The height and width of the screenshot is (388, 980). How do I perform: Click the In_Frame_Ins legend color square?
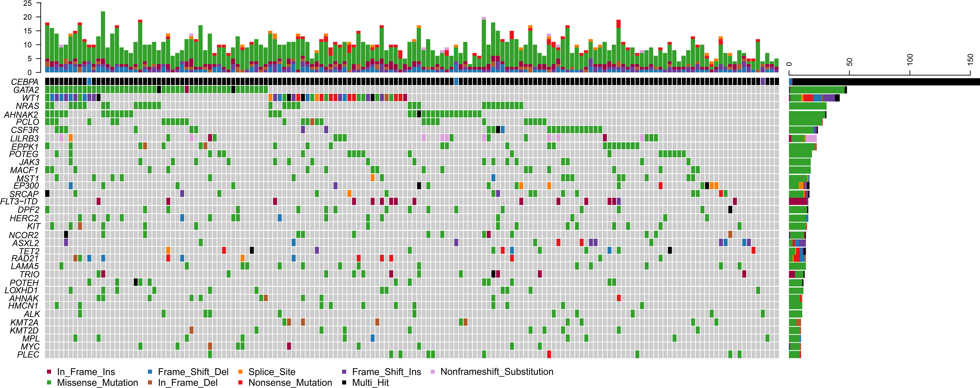[x=49, y=371]
